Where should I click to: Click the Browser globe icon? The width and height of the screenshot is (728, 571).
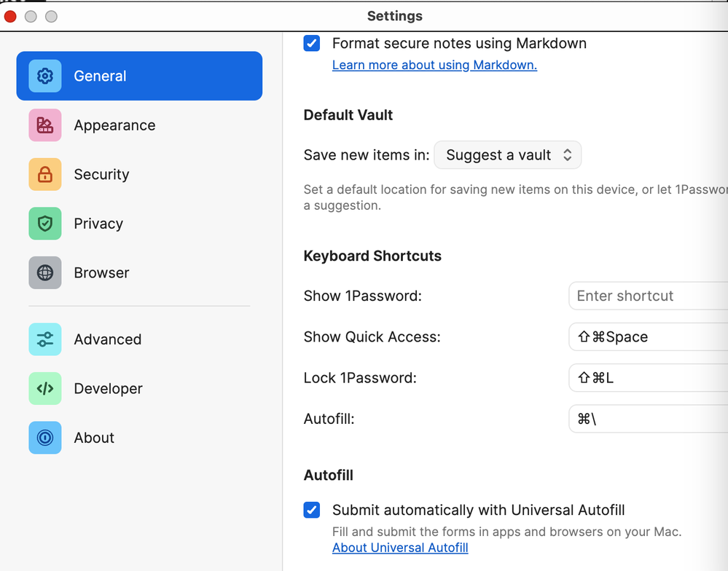pos(45,273)
